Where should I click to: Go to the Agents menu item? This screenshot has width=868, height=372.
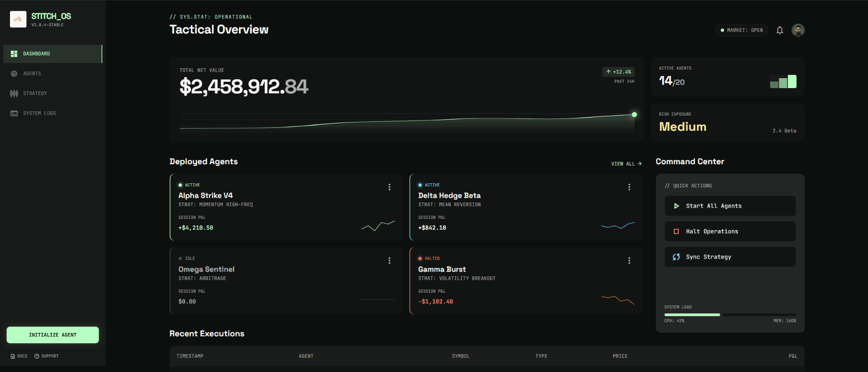click(x=32, y=74)
